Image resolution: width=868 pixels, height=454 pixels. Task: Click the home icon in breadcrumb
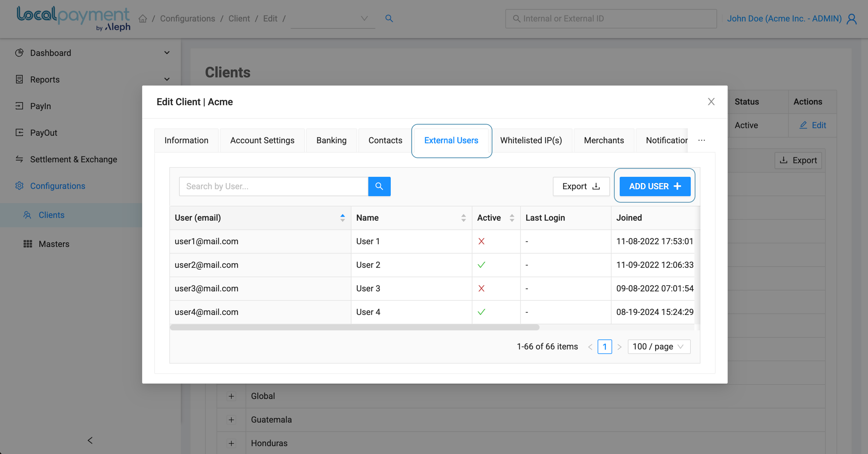click(142, 18)
